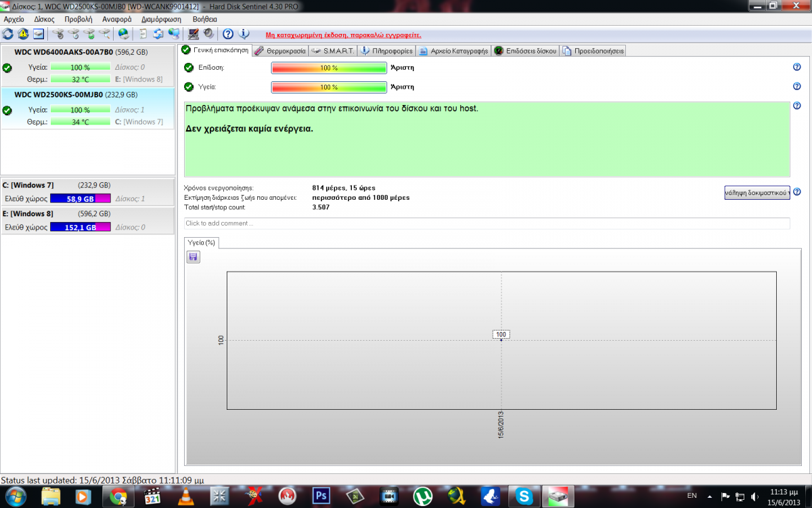The height and width of the screenshot is (508, 812).
Task: Open Google Chrome from the taskbar
Action: pyautogui.click(x=118, y=496)
